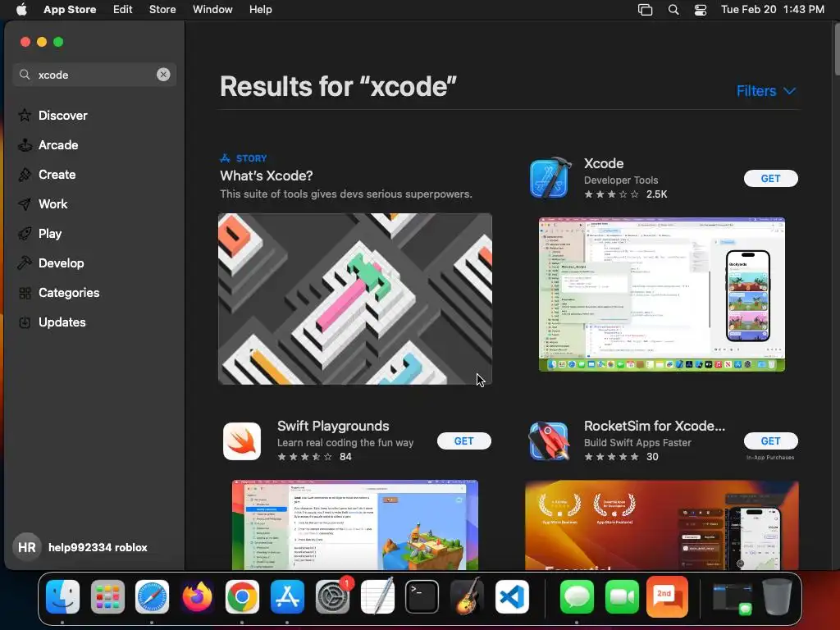Open help992334 roblox account profile
This screenshot has width=840, height=630.
(80, 547)
